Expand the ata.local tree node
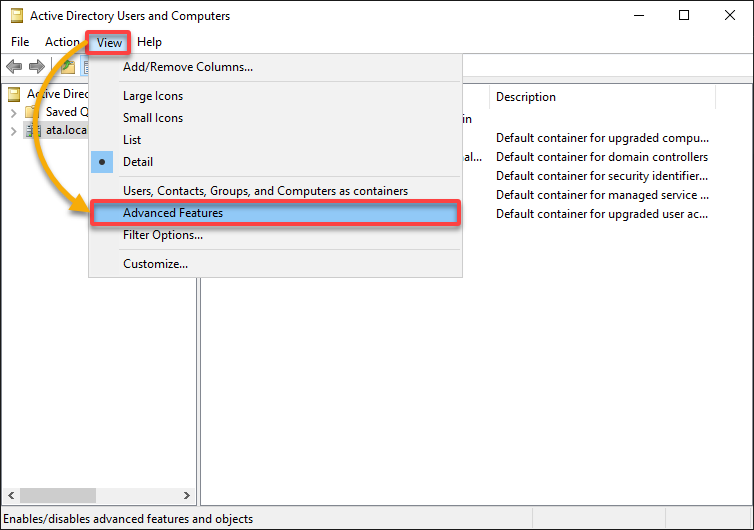Screen dimensions: 754x530 point(13,131)
